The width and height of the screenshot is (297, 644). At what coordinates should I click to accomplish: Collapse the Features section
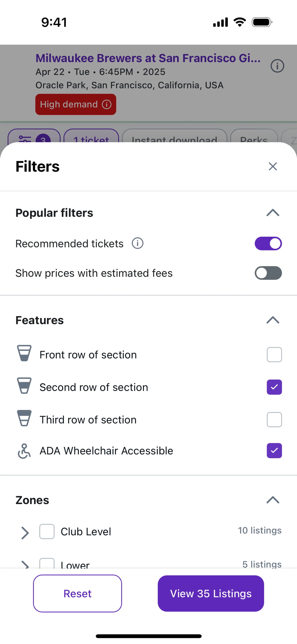pos(273,320)
